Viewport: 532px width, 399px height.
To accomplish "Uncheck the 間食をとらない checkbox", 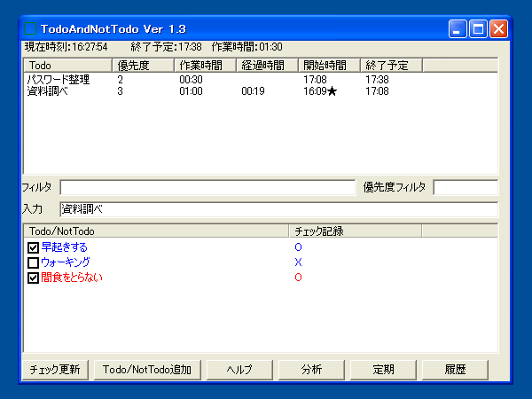I will click(34, 278).
